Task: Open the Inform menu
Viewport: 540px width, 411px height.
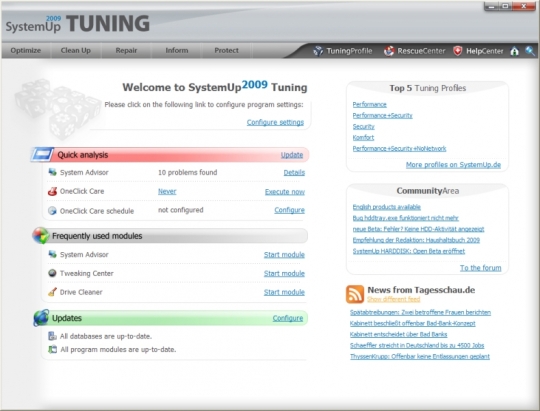Action: pyautogui.click(x=177, y=50)
